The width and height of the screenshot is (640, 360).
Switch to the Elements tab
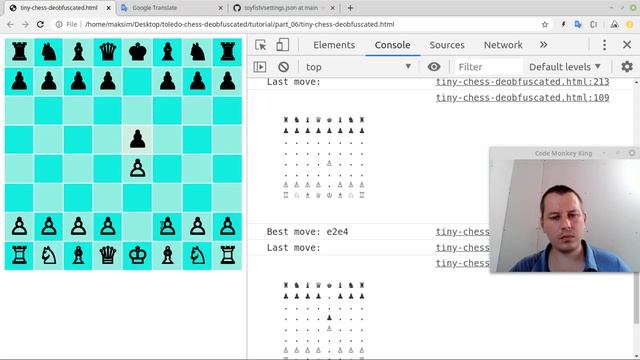pos(334,45)
